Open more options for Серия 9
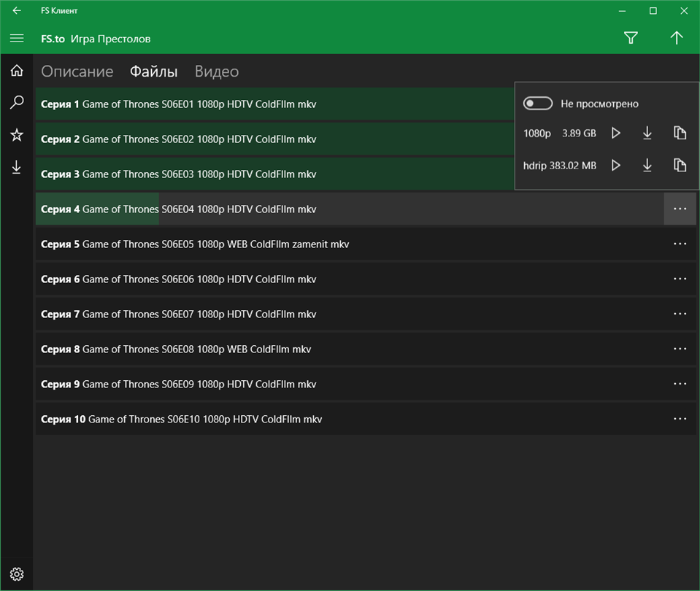The image size is (700, 591). coord(680,384)
